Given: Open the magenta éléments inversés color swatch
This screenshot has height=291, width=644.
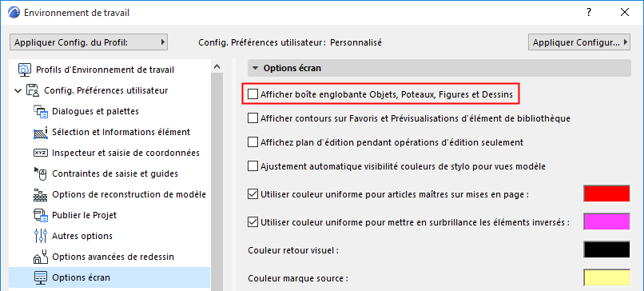Looking at the screenshot, I should [x=606, y=222].
